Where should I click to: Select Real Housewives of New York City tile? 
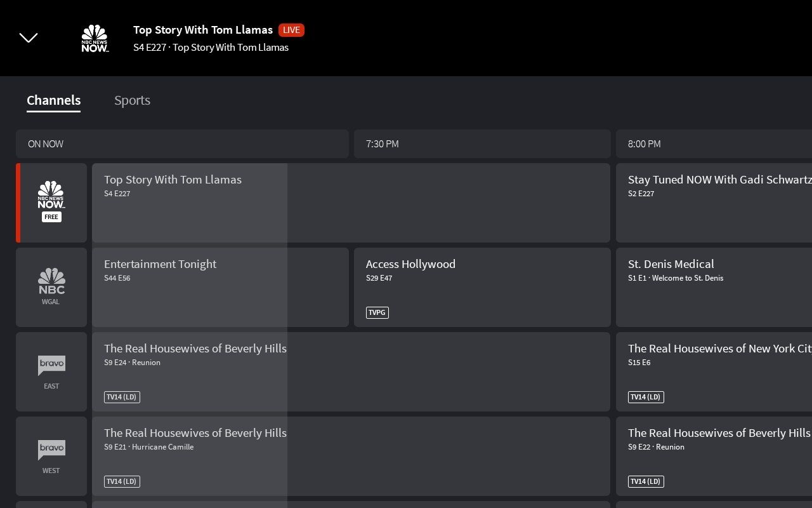tap(714, 371)
